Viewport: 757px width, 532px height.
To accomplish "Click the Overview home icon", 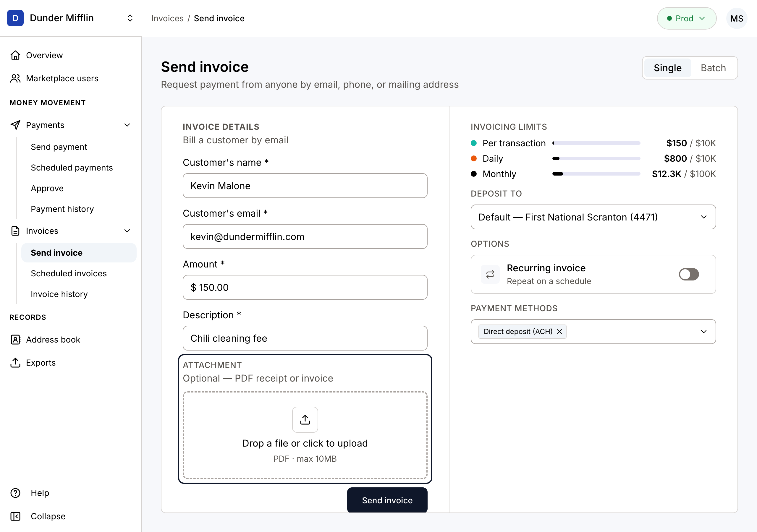I will click(15, 55).
